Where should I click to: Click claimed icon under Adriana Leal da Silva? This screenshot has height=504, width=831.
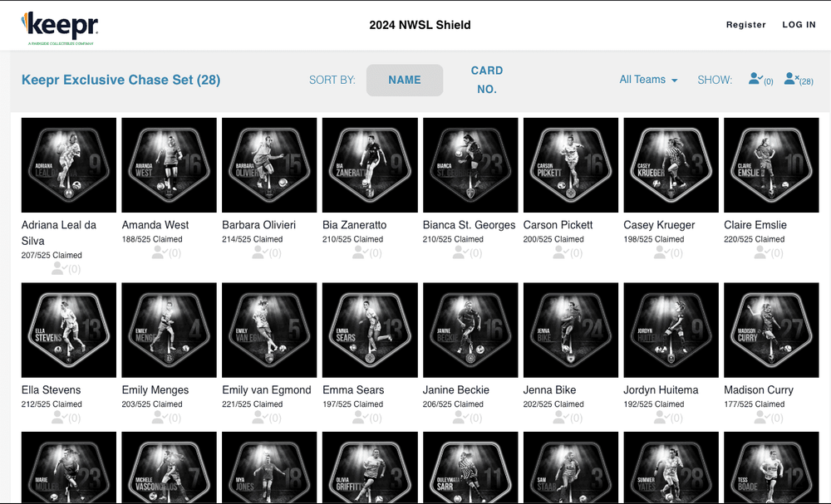pyautogui.click(x=66, y=269)
